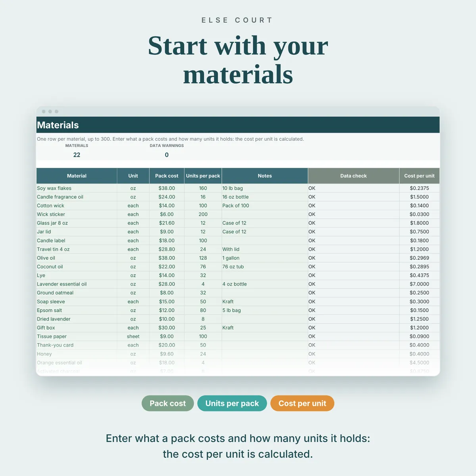Click the $1.2500 cost per unit cell
Image resolution: width=476 pixels, height=476 pixels.
419,319
